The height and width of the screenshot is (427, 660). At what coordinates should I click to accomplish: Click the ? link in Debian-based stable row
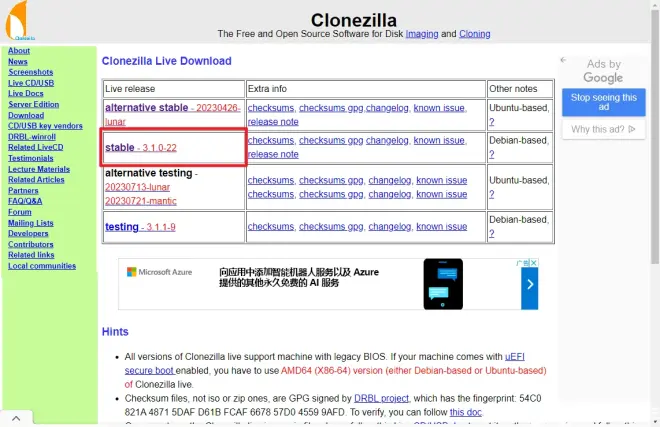tap(492, 155)
